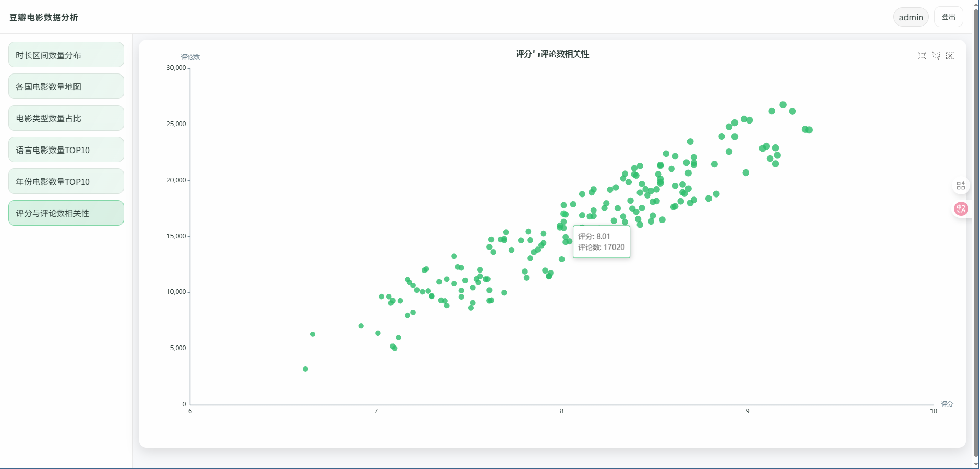Click the rightmost scatter point in the chart
This screenshot has height=469, width=980.
[x=809, y=130]
